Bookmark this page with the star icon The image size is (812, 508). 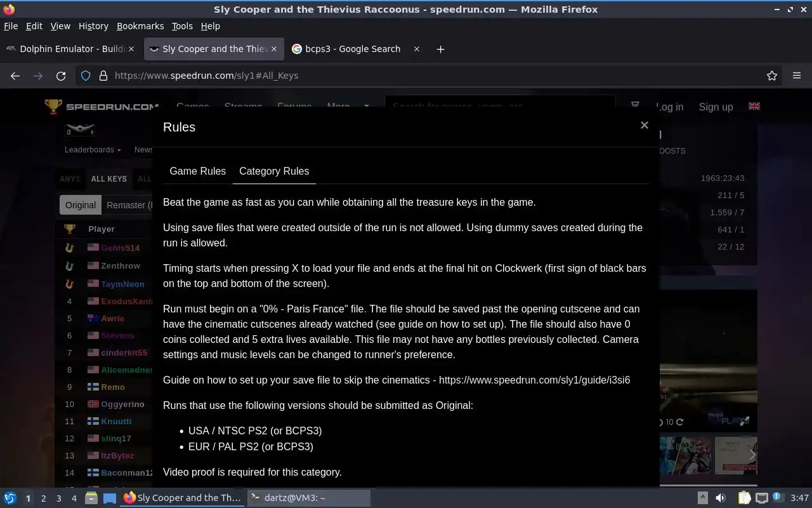772,76
